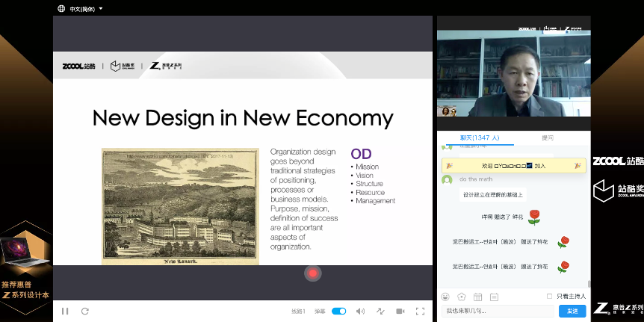Click the avatar beside 'do the math'
This screenshot has width=644, height=322.
[x=447, y=180]
